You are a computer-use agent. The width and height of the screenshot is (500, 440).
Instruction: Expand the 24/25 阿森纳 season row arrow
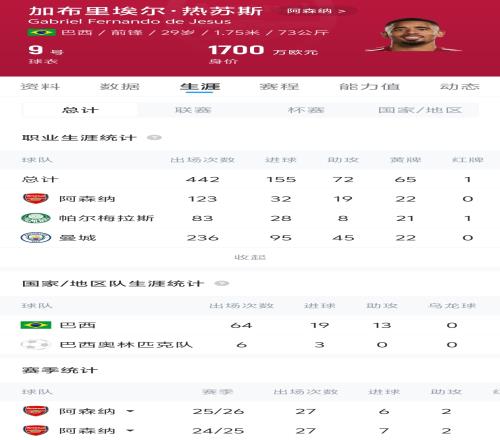(130, 431)
